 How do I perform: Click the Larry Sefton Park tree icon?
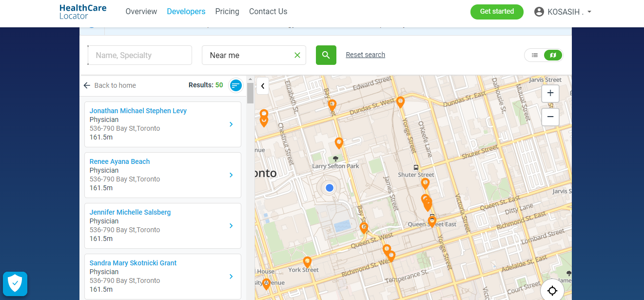[335, 159]
